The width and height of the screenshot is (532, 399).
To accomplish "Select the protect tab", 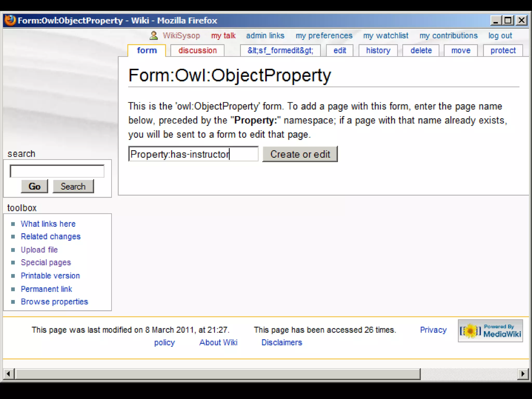I will coord(503,50).
